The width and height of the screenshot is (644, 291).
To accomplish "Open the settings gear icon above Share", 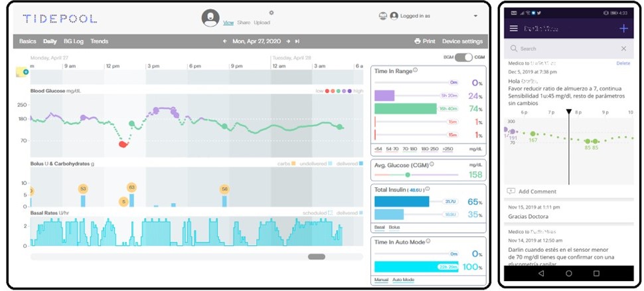I will (x=271, y=13).
